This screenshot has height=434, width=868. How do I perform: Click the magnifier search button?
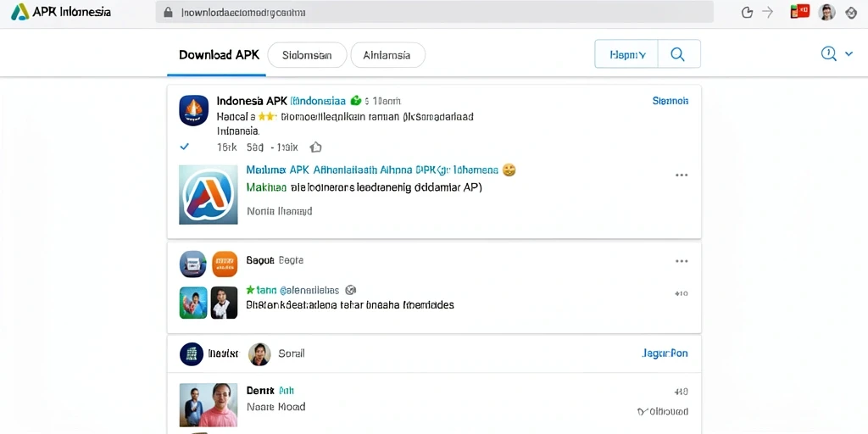678,53
